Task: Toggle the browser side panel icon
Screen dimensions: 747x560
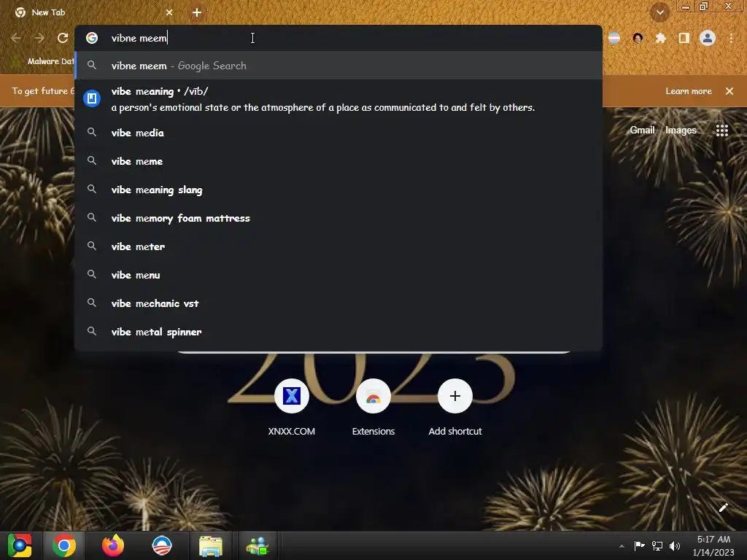Action: tap(684, 38)
